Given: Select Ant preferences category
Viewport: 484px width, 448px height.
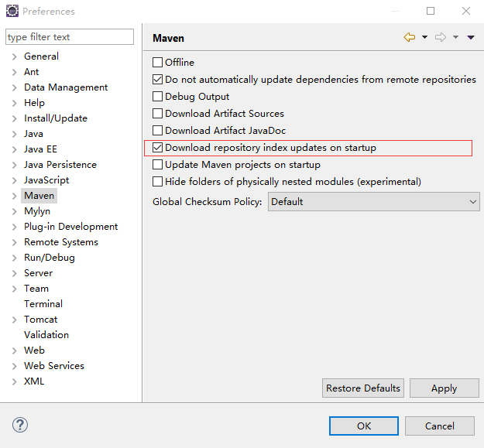Looking at the screenshot, I should click(31, 71).
